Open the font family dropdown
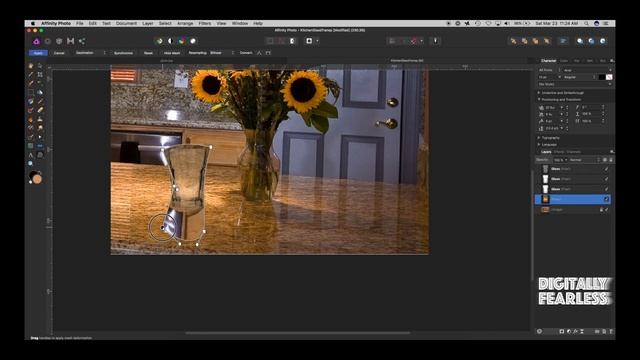This screenshot has height=360, width=640. coord(587,70)
